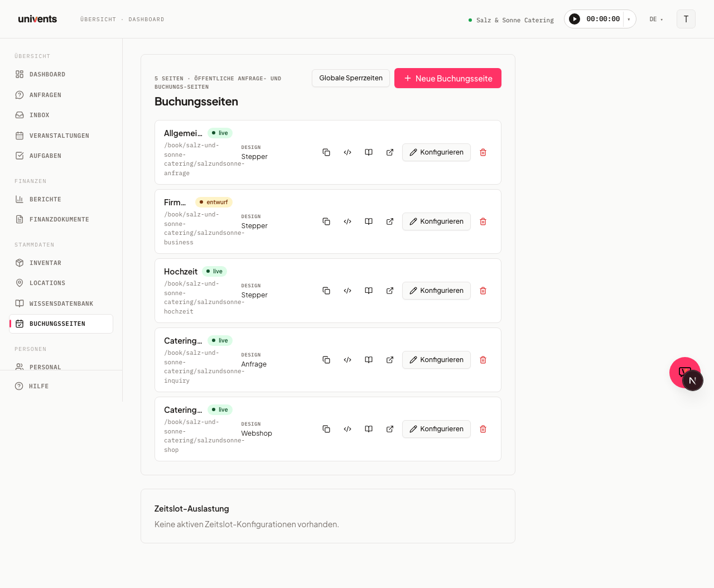The image size is (714, 588).
Task: Open Personal in sidebar
Action: click(61, 366)
